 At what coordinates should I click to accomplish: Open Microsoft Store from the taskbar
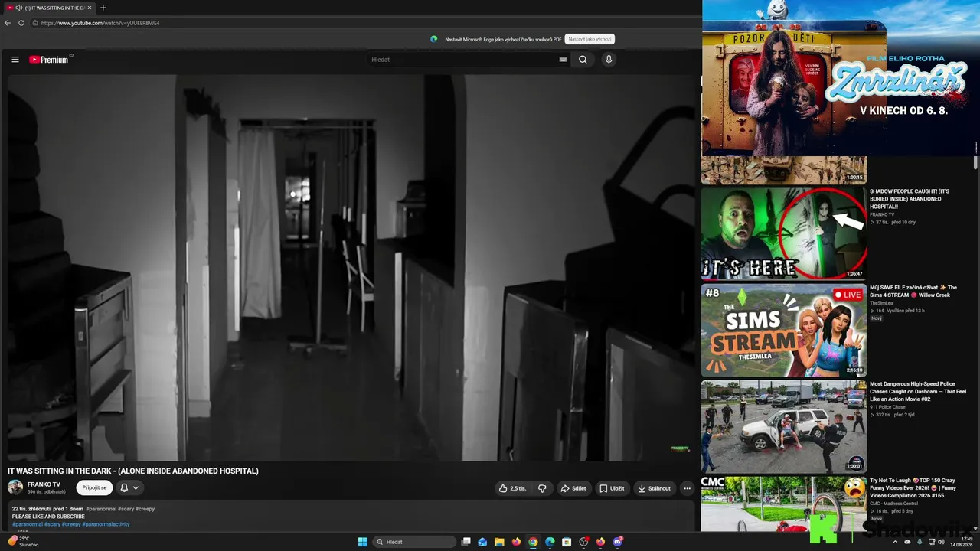[x=567, y=542]
